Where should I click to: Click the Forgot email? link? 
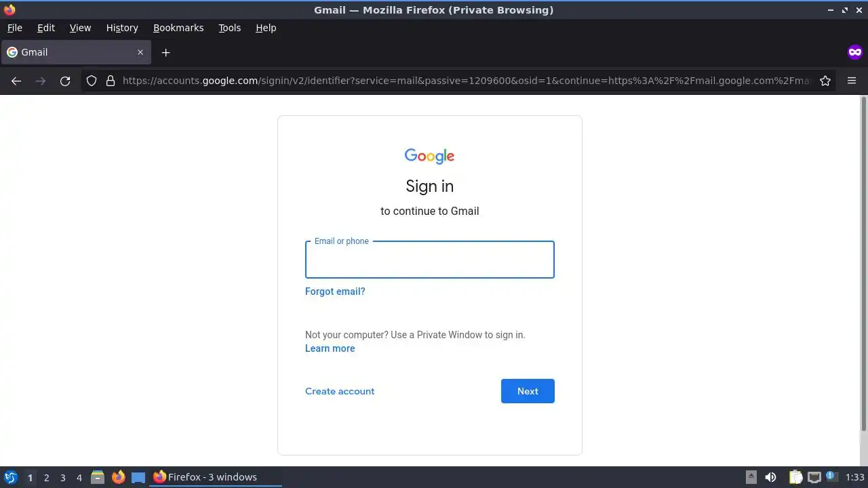pos(335,291)
